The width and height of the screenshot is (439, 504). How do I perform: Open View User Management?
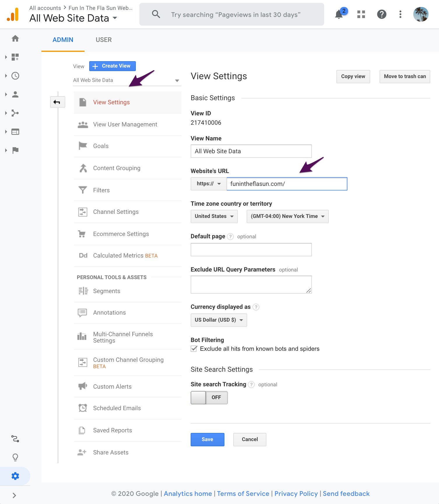[x=128, y=124]
